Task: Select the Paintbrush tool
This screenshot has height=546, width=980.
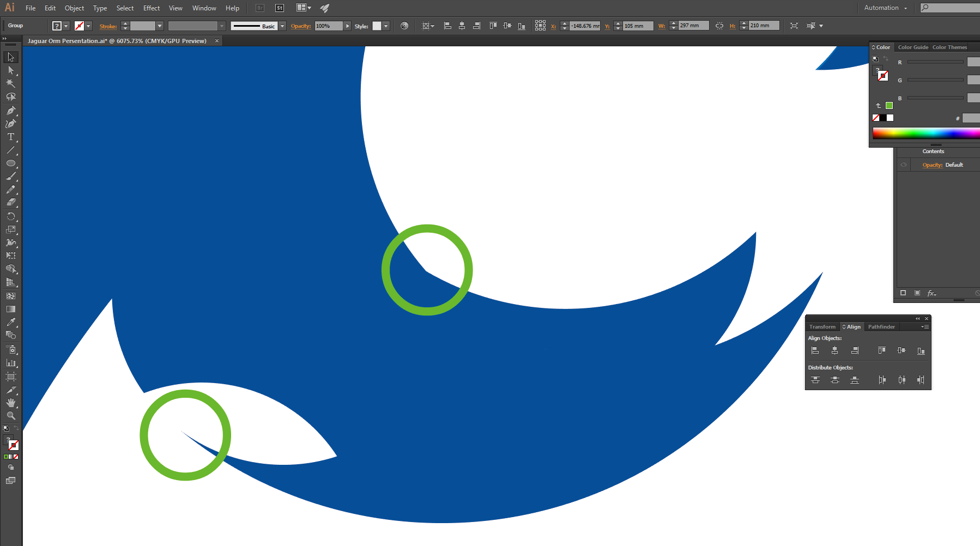Action: click(x=11, y=177)
